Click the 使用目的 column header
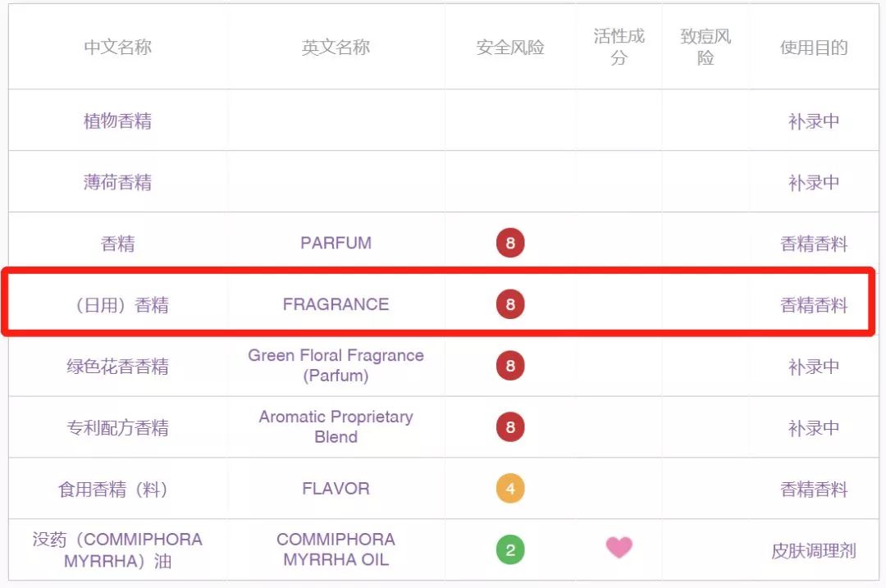This screenshot has width=886, height=588. coord(814,48)
